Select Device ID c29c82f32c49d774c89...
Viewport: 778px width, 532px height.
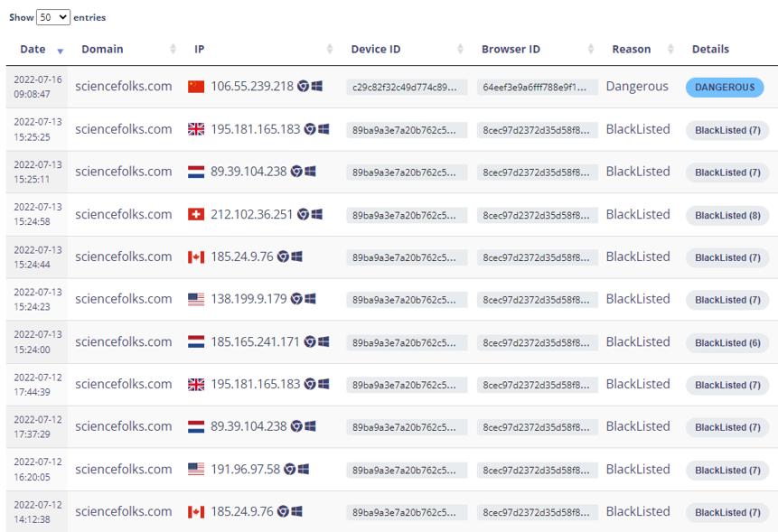tap(407, 88)
